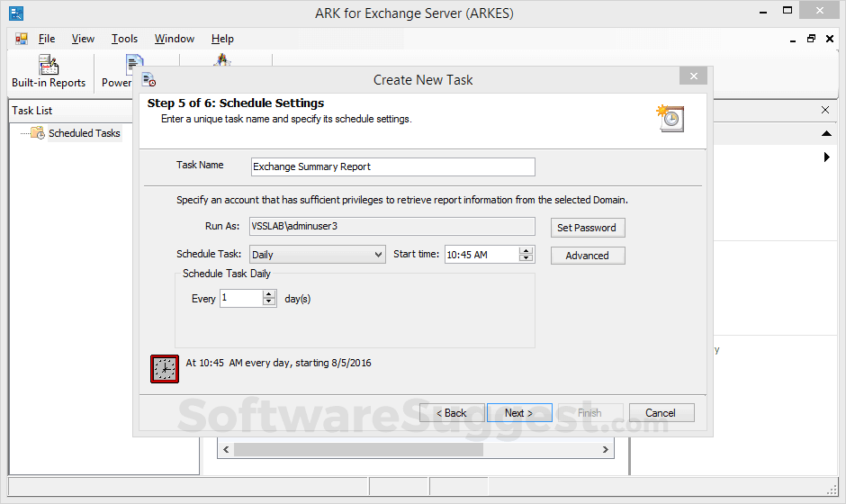Open the Help menu
This screenshot has height=504, width=846.
click(222, 39)
